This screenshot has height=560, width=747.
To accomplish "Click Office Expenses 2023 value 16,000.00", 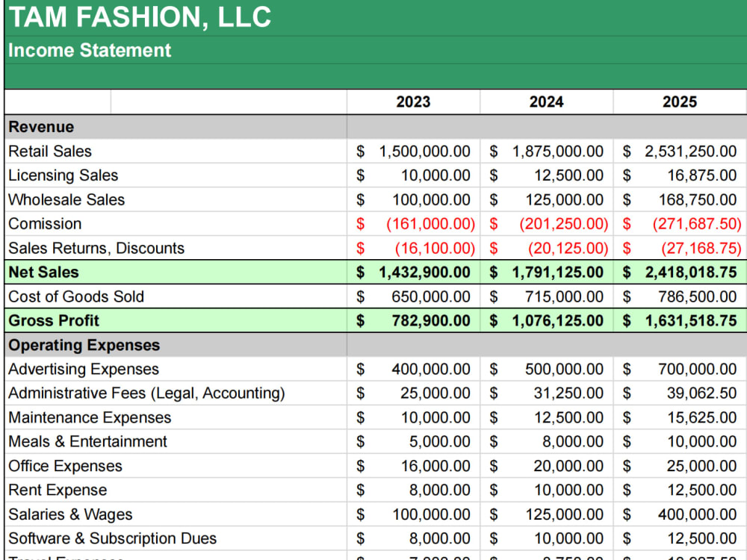I will [x=436, y=466].
